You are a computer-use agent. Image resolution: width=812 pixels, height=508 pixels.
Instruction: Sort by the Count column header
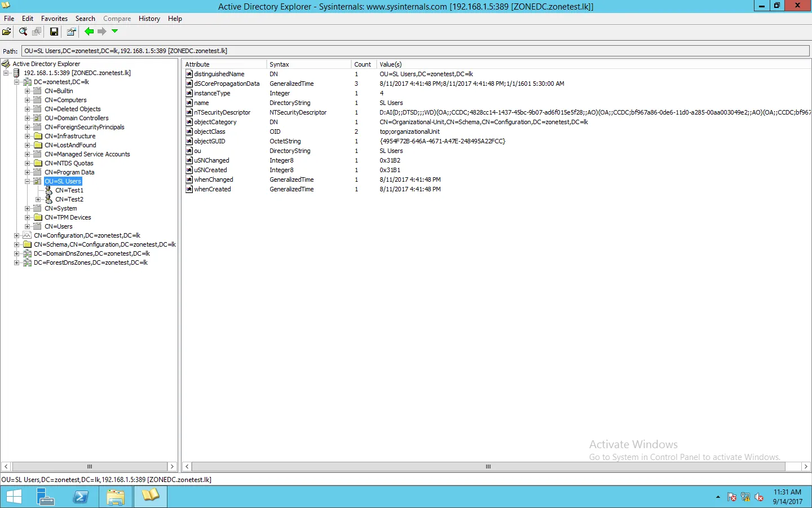point(364,64)
